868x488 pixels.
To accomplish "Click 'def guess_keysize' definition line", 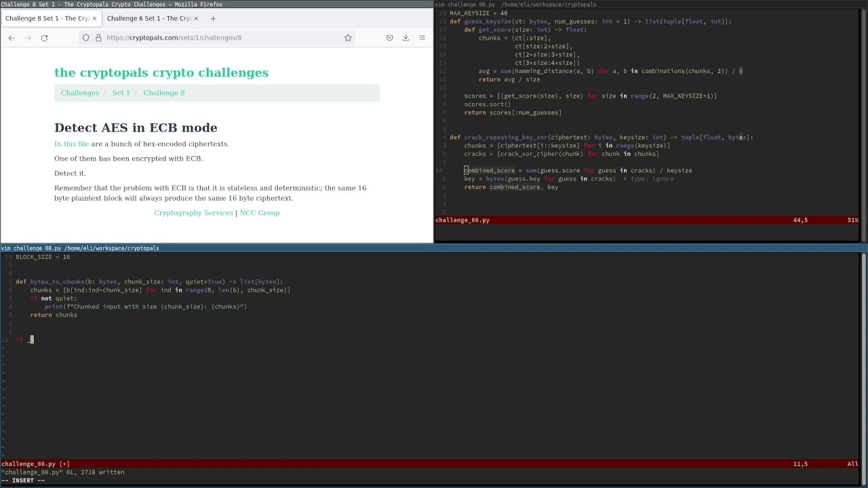I will (590, 22).
